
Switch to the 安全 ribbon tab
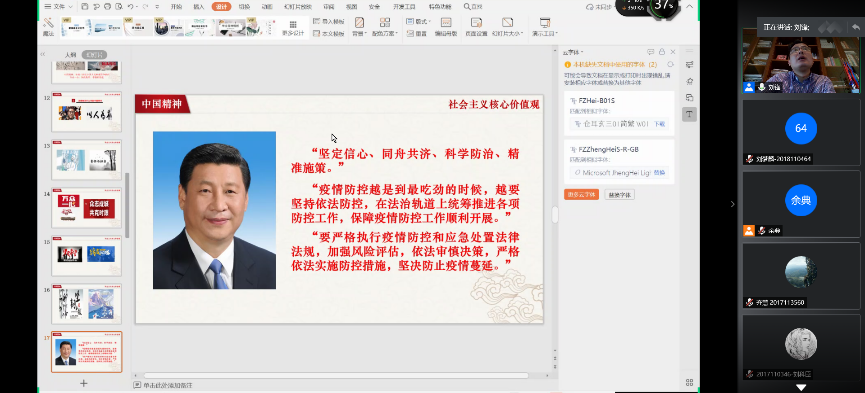pos(374,7)
